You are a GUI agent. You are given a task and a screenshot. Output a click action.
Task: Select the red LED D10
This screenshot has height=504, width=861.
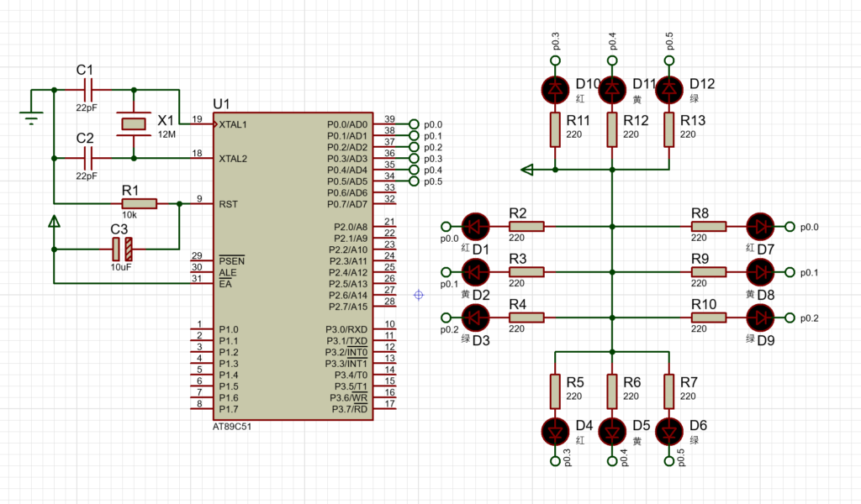(555, 87)
